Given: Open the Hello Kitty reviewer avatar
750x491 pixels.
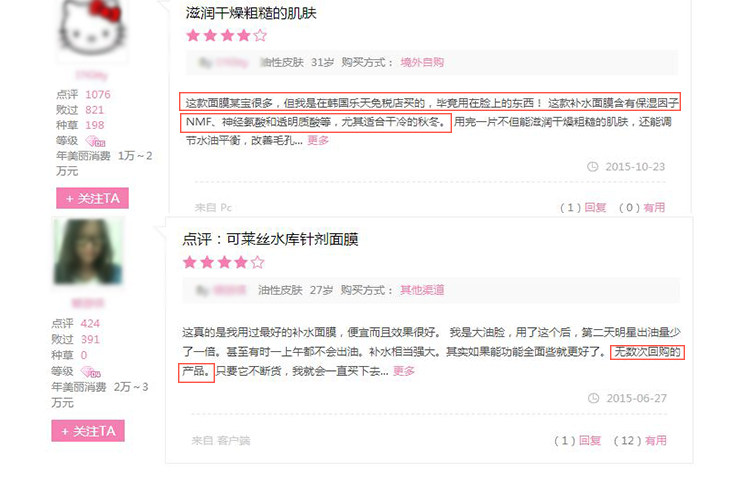Looking at the screenshot, I should pyautogui.click(x=91, y=29).
